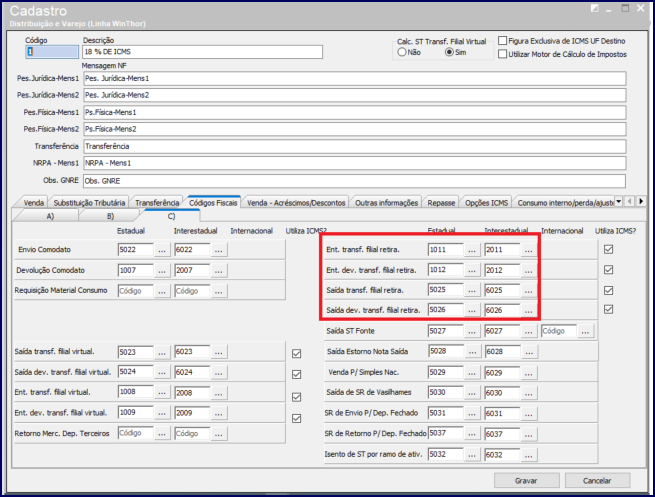Open lookup for Envio Comodato Estadual code
Viewport: 655px width, 497px height.
pyautogui.click(x=162, y=250)
